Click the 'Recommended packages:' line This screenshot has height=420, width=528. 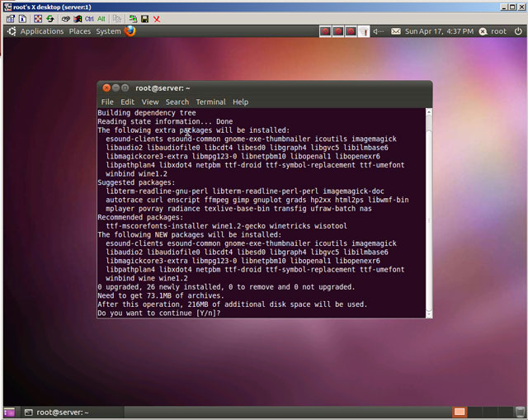click(x=140, y=217)
